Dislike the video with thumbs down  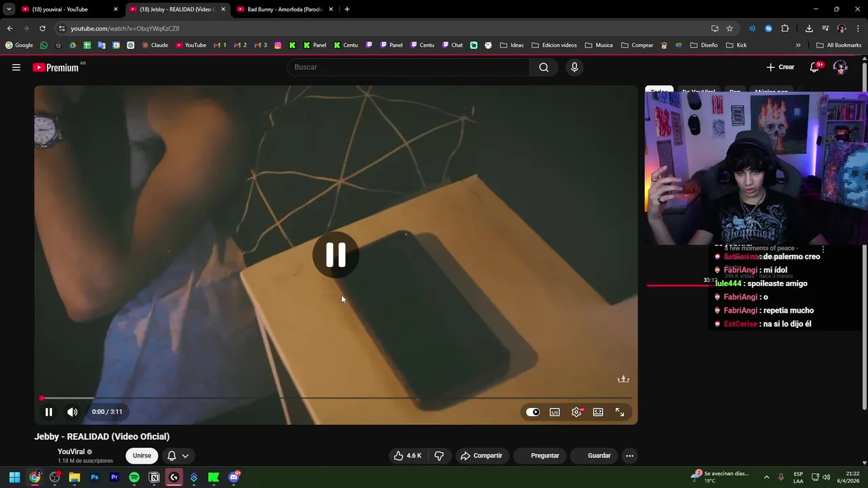[439, 455]
